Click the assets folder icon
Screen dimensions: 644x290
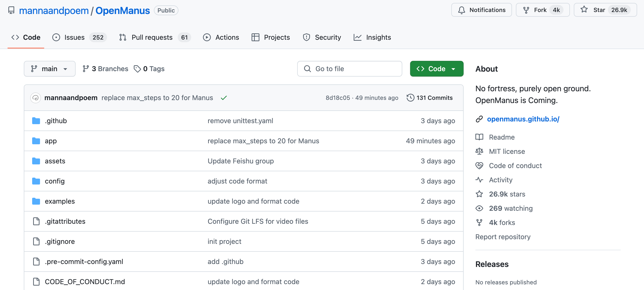click(36, 161)
